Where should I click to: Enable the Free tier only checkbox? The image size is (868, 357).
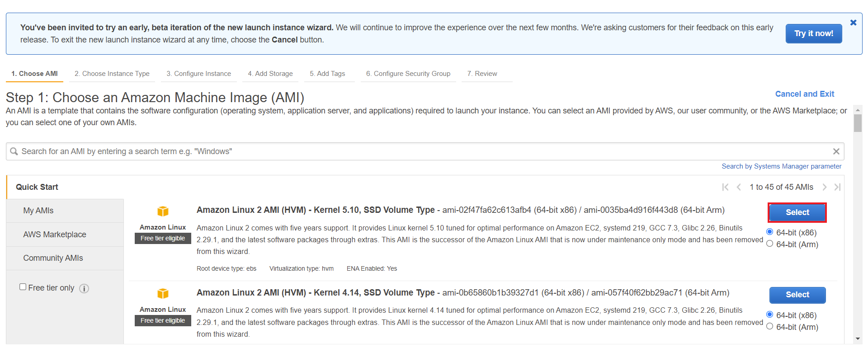[23, 287]
